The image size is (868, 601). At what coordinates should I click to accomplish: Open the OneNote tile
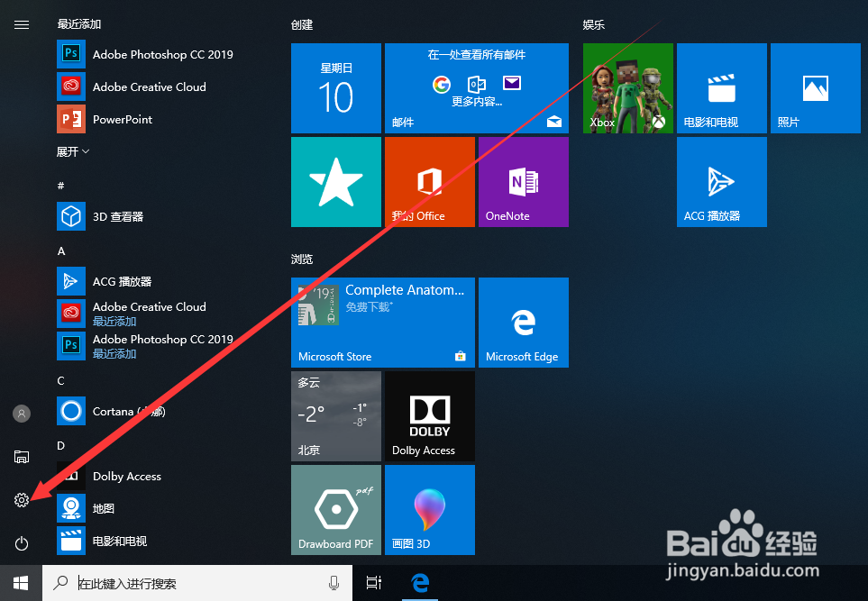coord(523,182)
